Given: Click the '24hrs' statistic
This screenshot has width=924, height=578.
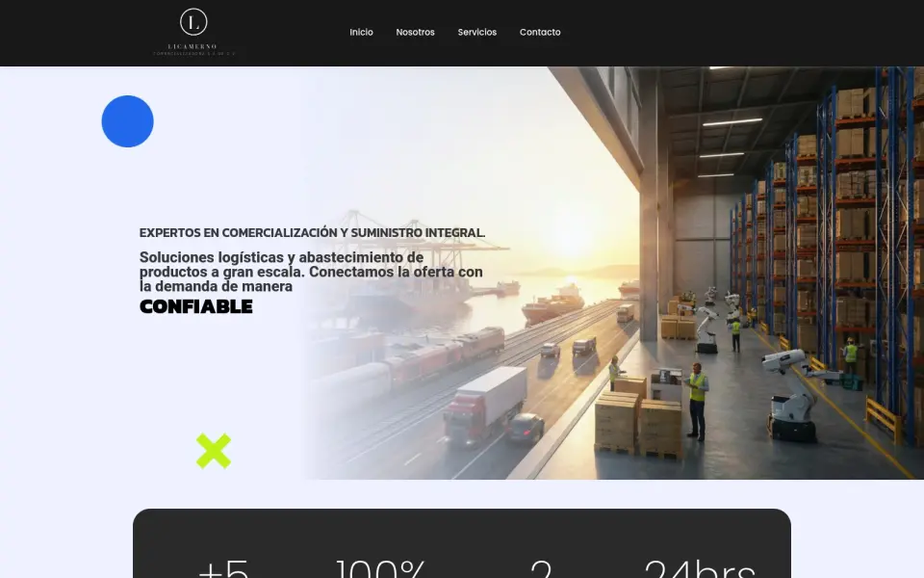Looking at the screenshot, I should pyautogui.click(x=700, y=567).
